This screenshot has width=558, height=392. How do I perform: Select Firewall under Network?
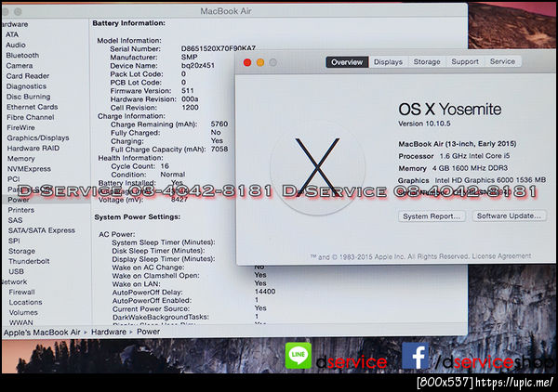coord(21,292)
